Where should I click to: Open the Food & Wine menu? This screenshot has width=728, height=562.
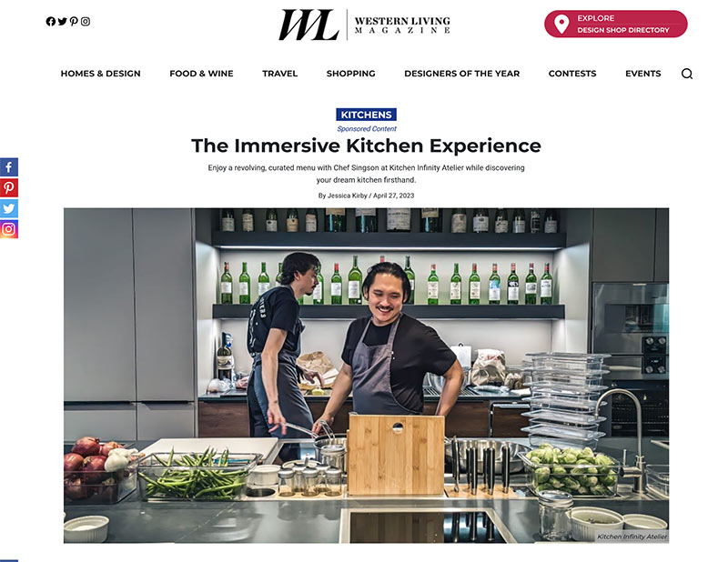201,74
